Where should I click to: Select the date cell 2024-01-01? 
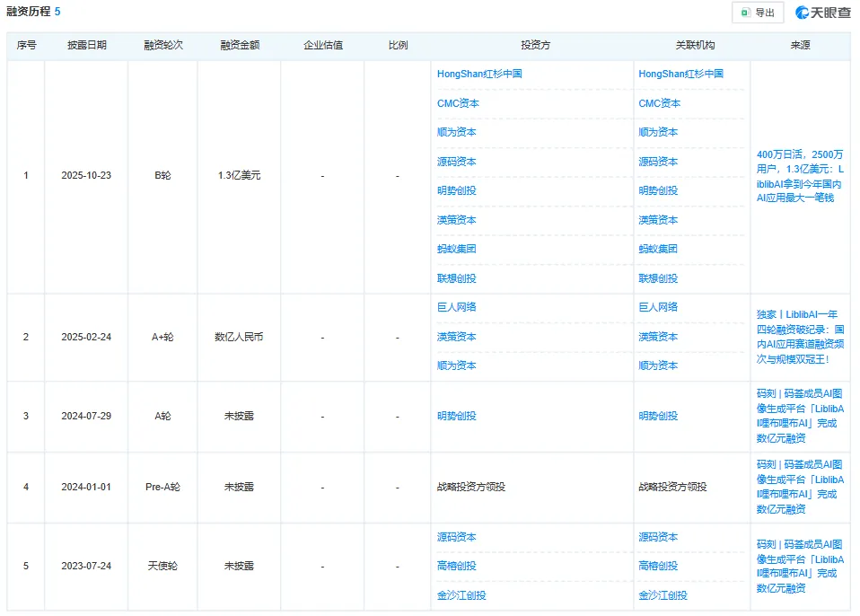tap(86, 487)
